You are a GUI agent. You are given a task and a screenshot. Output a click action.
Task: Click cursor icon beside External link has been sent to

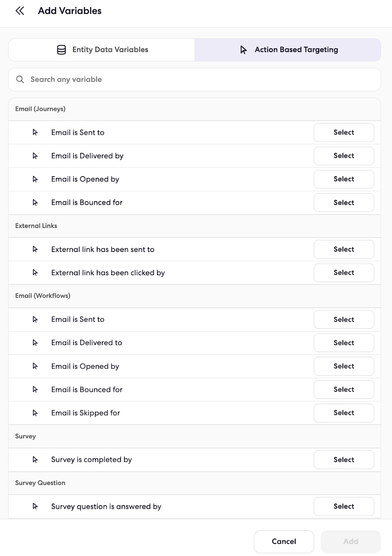coord(35,249)
